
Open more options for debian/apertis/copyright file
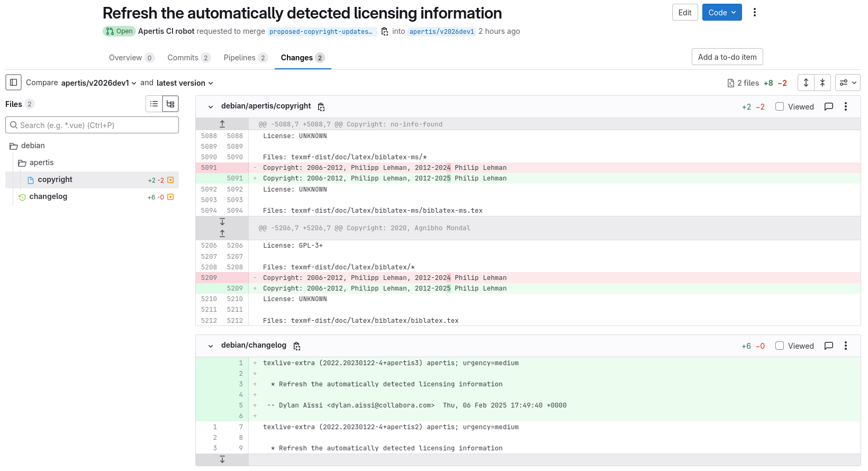[x=846, y=106]
